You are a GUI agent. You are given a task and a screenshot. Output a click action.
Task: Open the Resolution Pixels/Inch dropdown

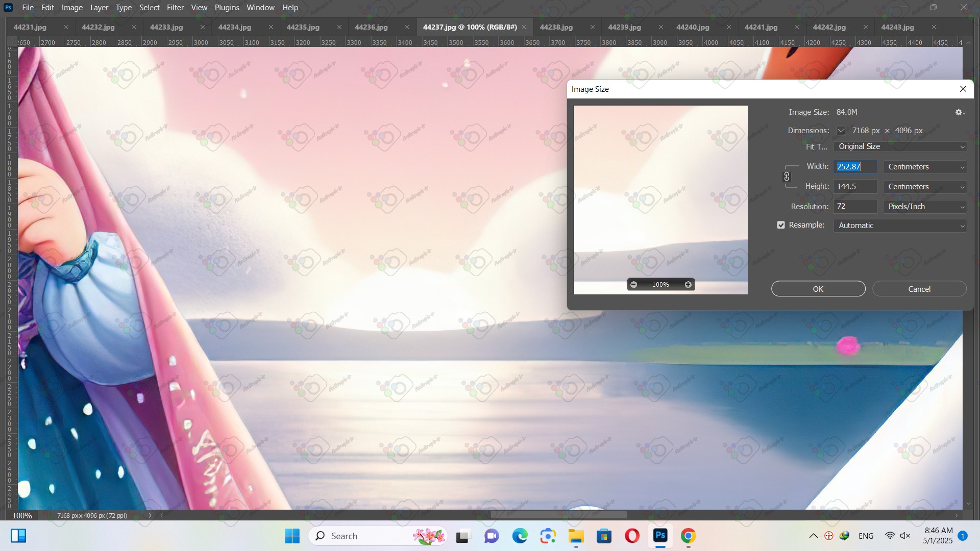925,207
